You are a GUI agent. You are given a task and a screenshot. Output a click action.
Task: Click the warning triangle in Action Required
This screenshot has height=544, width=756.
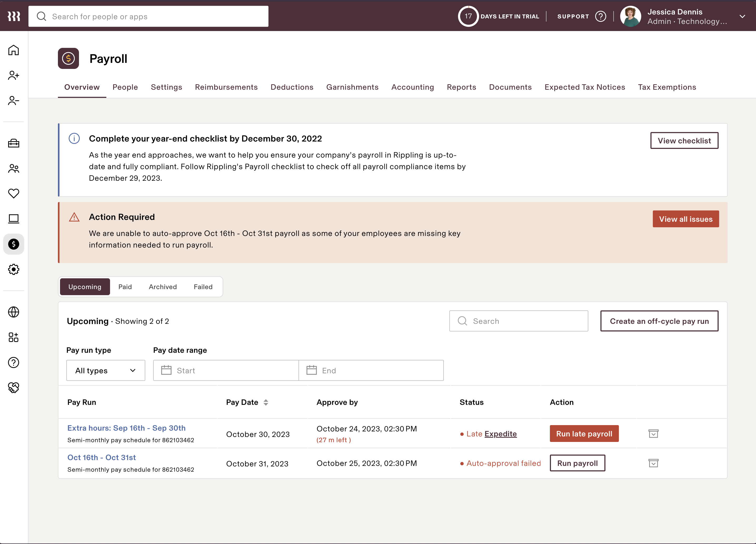[74, 217]
